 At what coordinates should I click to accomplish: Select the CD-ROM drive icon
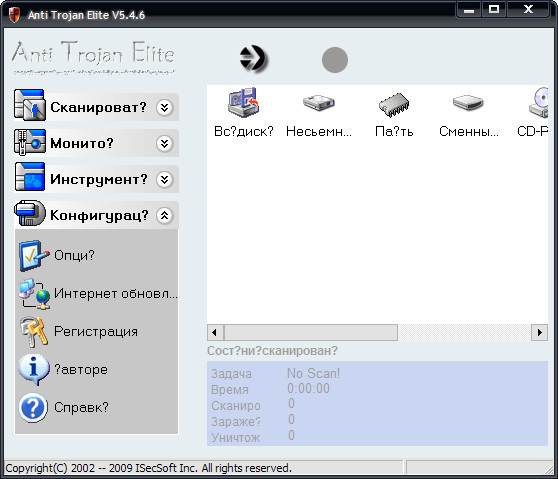(x=538, y=102)
